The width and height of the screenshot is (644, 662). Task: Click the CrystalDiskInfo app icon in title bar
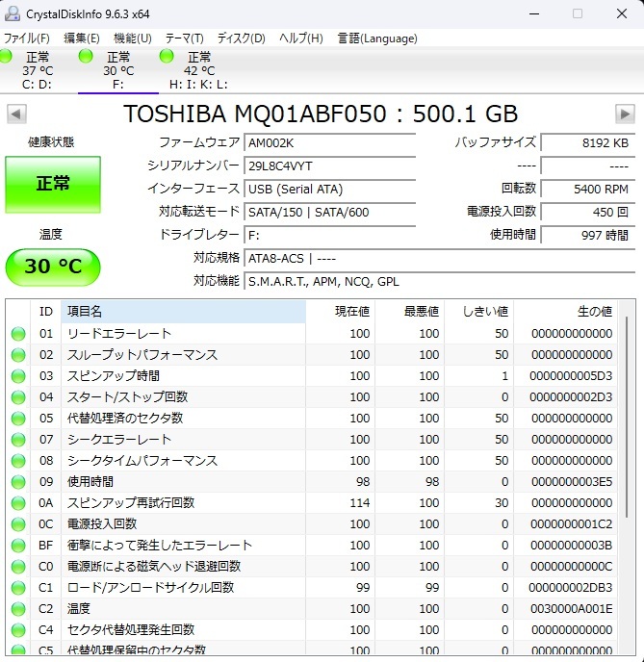[x=12, y=13]
